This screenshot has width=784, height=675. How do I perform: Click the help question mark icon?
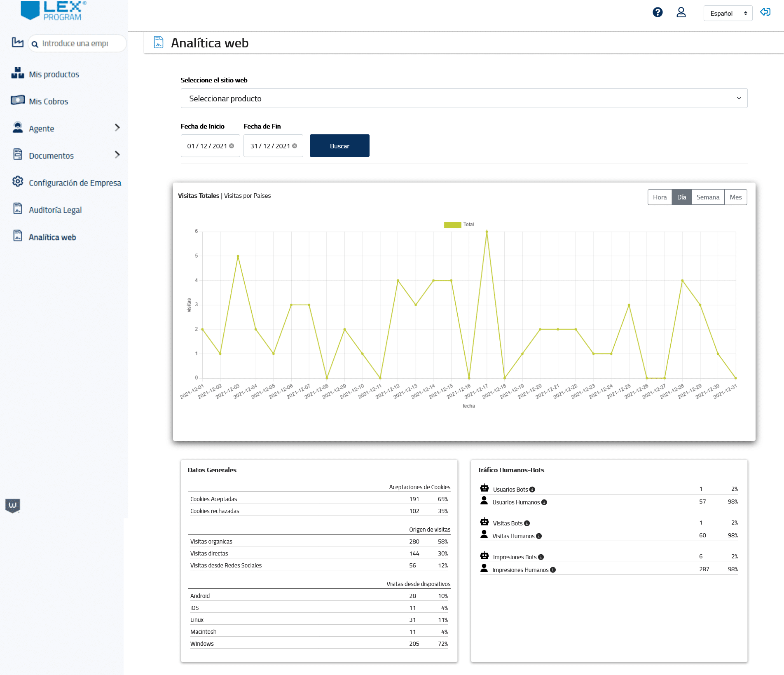[x=658, y=12]
